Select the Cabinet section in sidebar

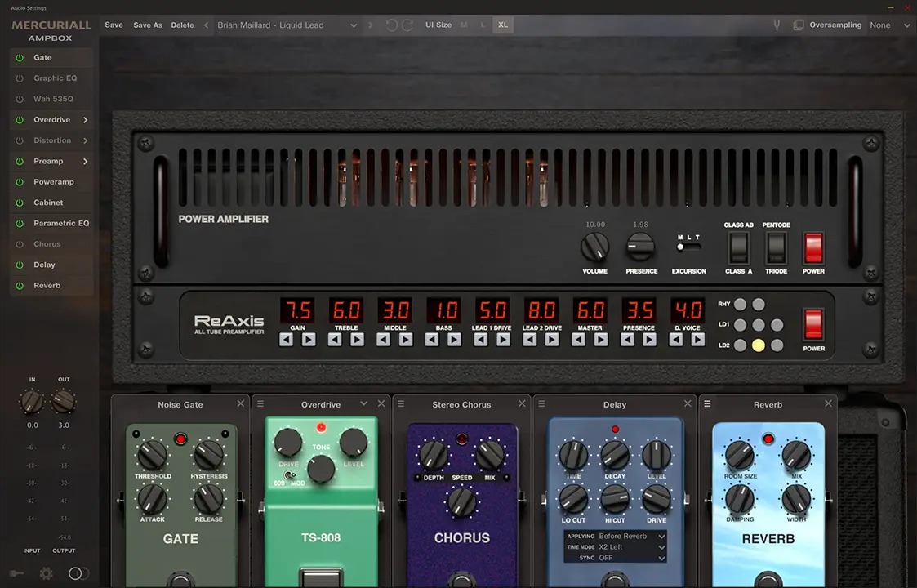48,203
